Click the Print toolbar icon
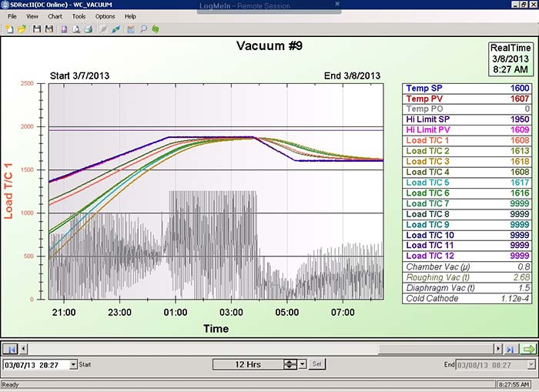The height and width of the screenshot is (392, 539). coord(89,29)
